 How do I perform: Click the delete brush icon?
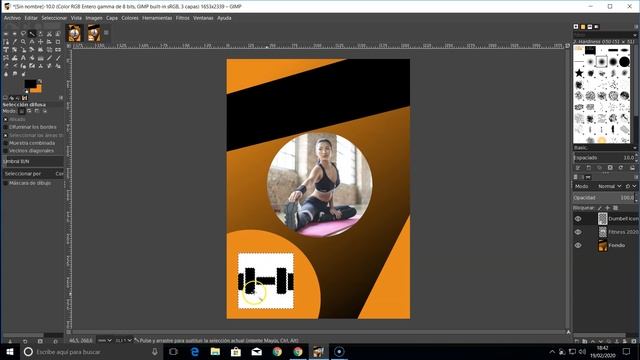point(610,168)
